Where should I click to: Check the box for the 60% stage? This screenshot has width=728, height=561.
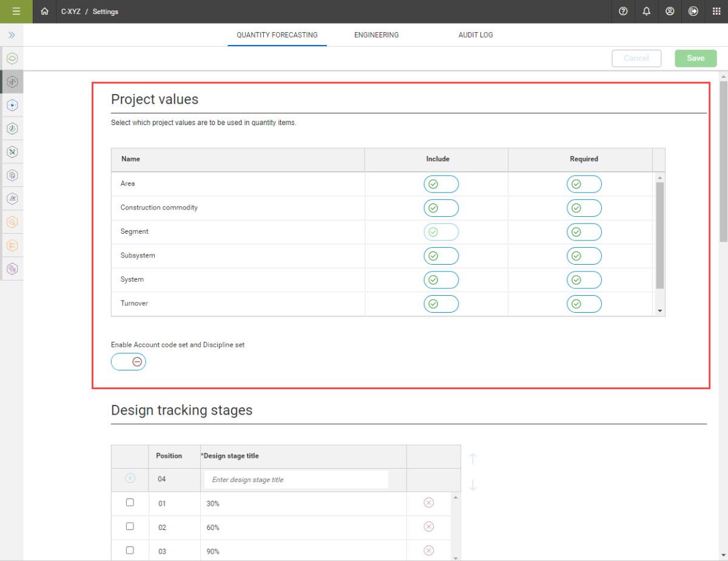(x=130, y=526)
